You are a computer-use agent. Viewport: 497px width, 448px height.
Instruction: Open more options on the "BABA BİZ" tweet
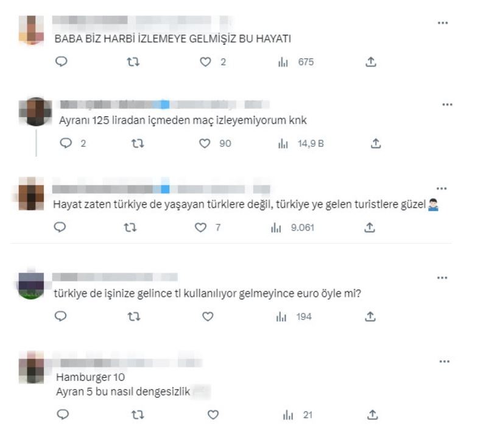(x=442, y=23)
